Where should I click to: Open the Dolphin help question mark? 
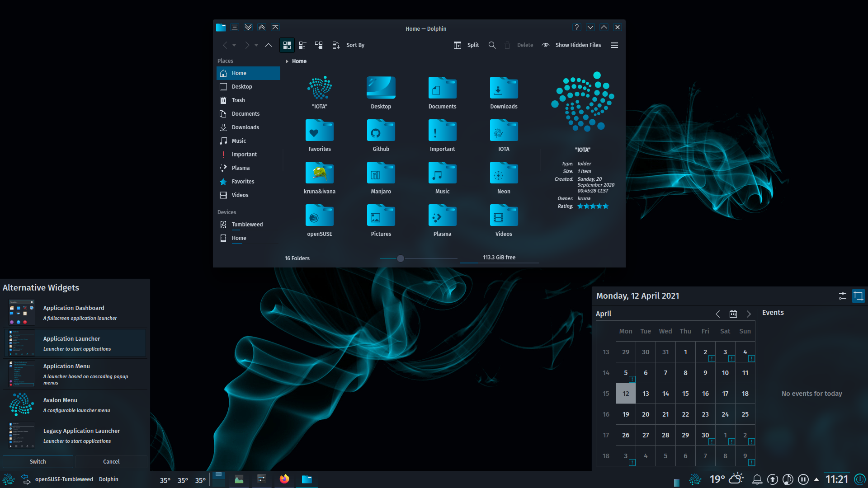pos(577,27)
